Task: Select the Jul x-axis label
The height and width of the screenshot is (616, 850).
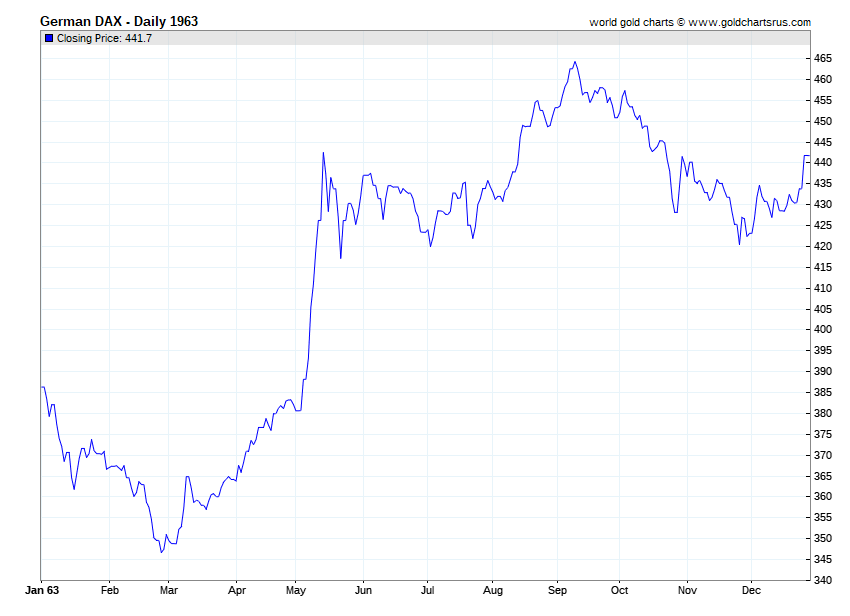Action: point(427,590)
